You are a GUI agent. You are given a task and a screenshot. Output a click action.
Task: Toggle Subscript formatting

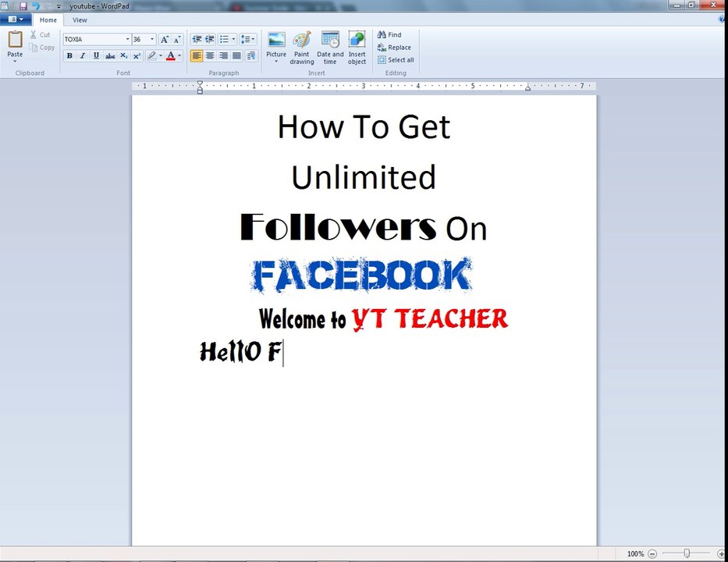[123, 56]
